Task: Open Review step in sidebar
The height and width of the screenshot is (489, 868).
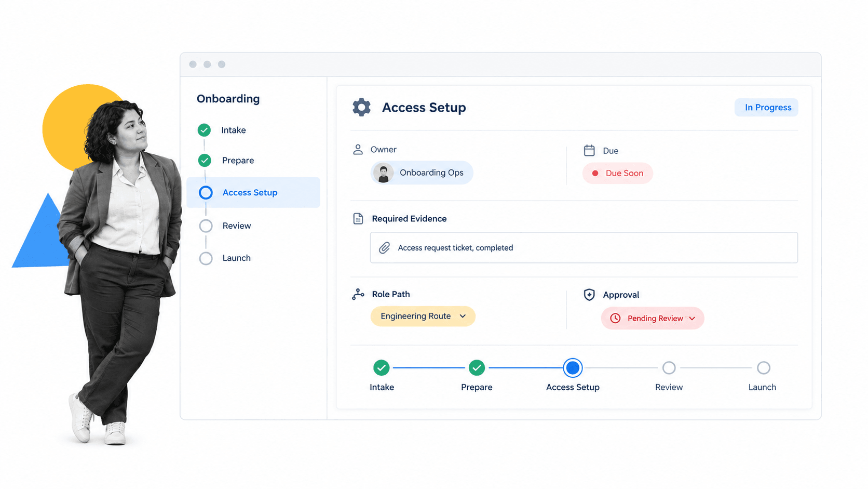Action: pyautogui.click(x=237, y=226)
